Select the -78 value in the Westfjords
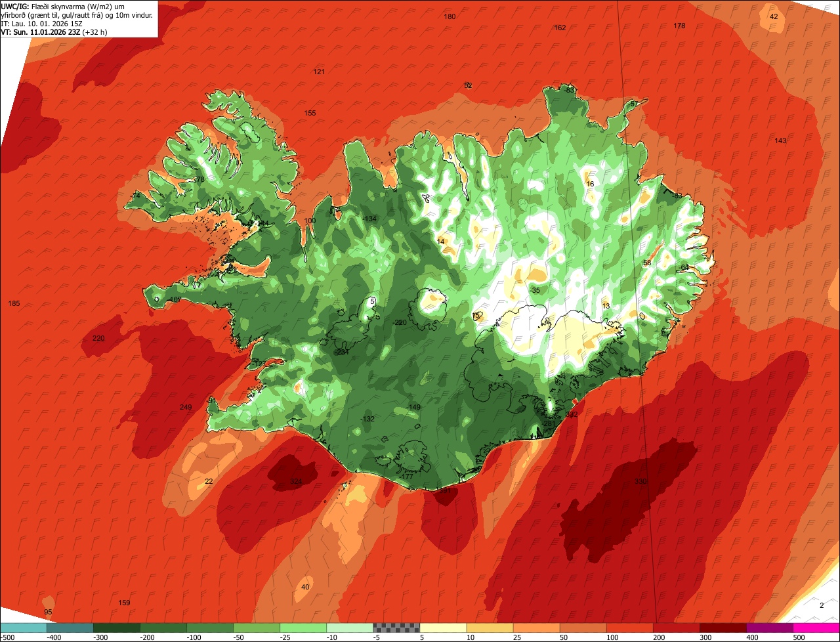840x642 pixels. [199, 179]
